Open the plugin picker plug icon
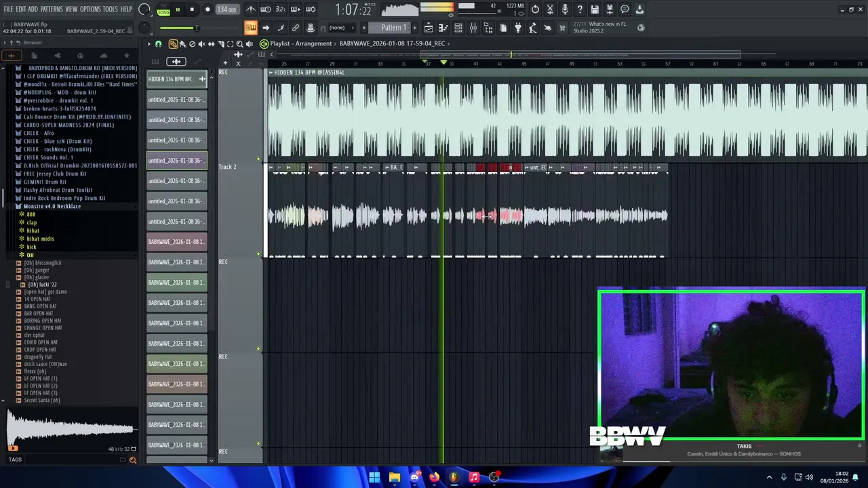Screen dimensions: 868x488 tap(518, 28)
